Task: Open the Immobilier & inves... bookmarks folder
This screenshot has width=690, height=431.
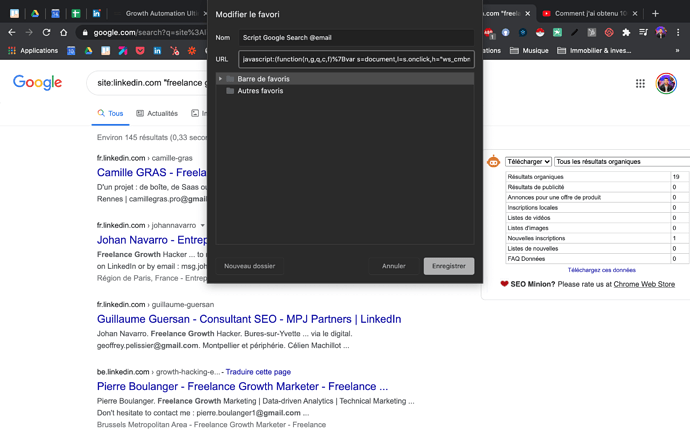Action: point(594,51)
